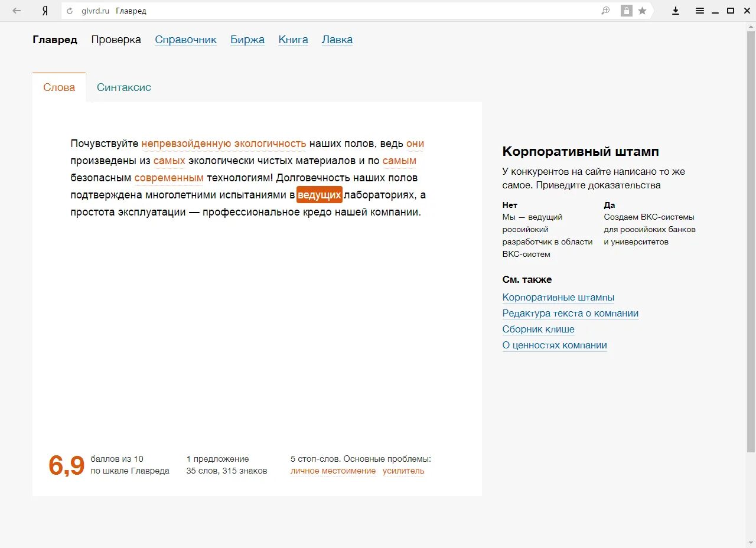Reload page with refresh icon
This screenshot has height=548, width=756.
(70, 11)
